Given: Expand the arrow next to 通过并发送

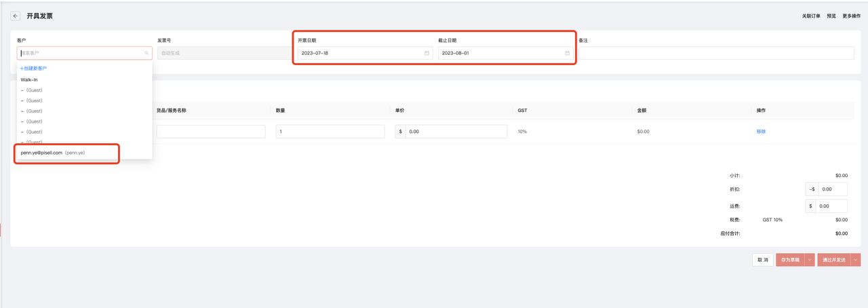Looking at the screenshot, I should click(x=856, y=260).
